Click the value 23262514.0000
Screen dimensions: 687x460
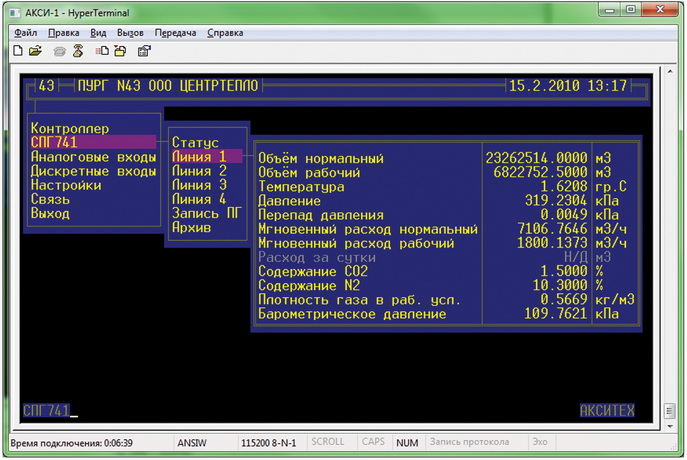(x=536, y=158)
